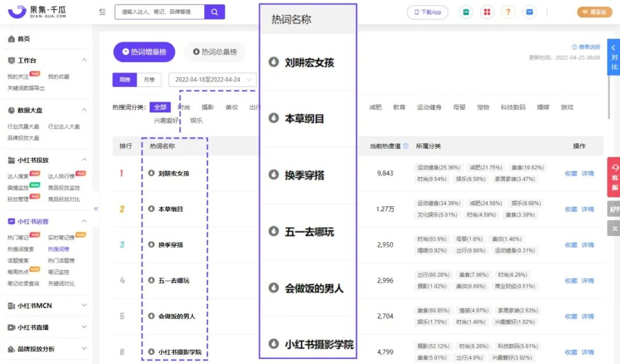Open the blue 对比 side panel tab

(x=614, y=57)
